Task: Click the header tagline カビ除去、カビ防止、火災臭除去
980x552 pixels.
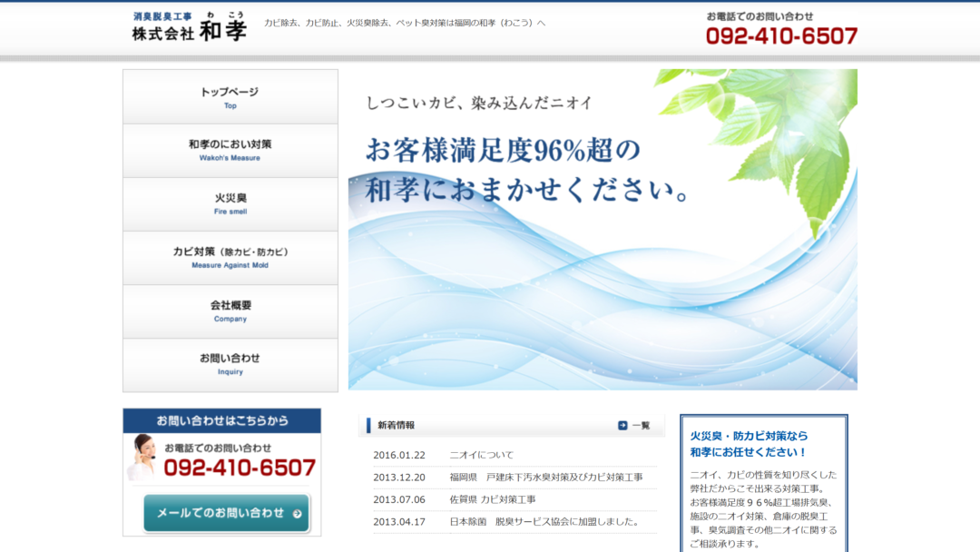Action: [405, 23]
